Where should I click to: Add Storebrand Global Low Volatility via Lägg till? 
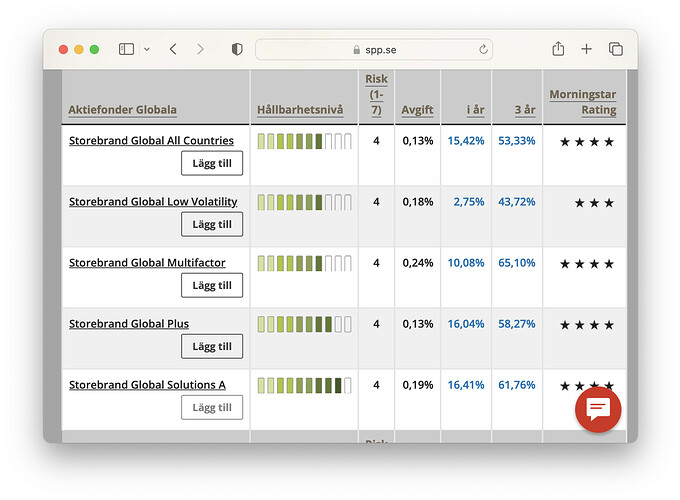pos(212,224)
